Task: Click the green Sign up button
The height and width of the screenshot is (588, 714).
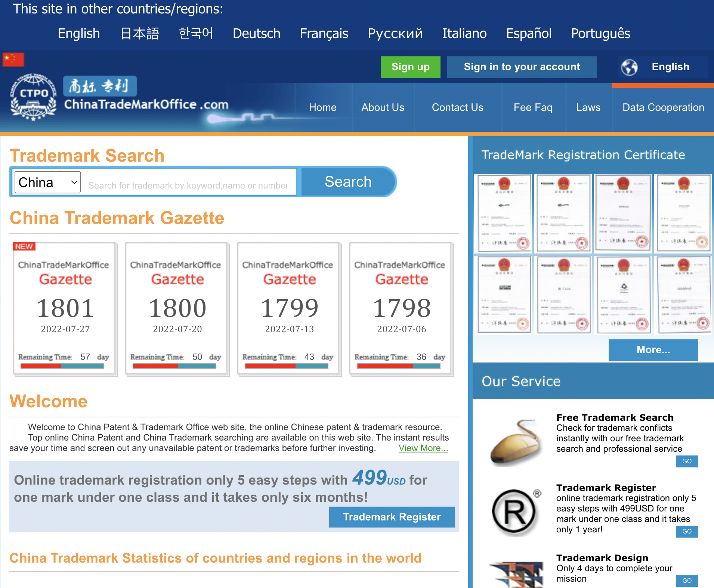Action: click(x=410, y=67)
